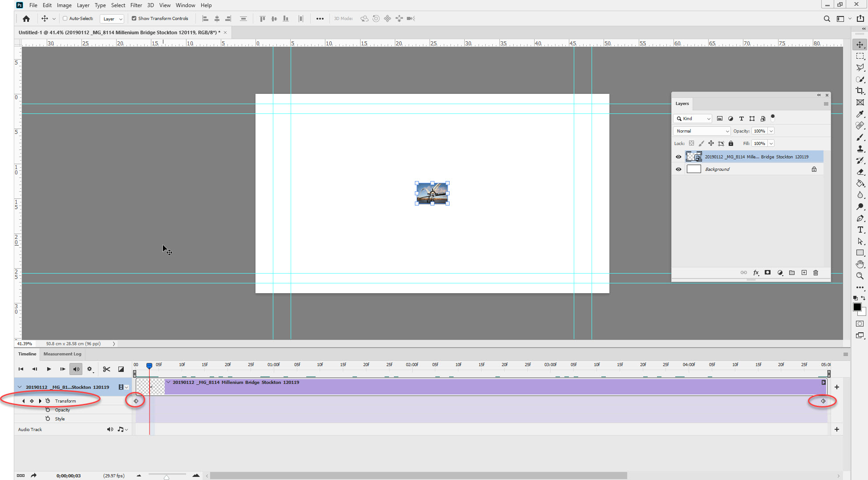
Task: Click the foreground color swatch
Action: click(857, 307)
